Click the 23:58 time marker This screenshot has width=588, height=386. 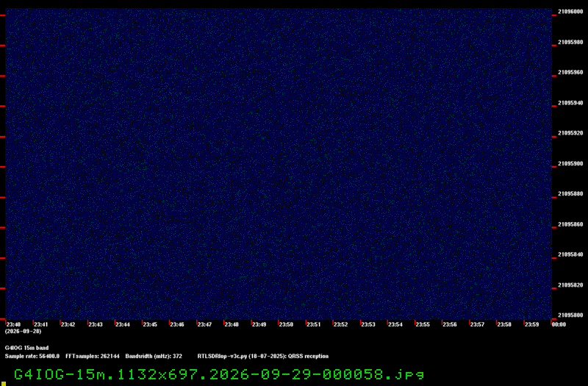504,324
